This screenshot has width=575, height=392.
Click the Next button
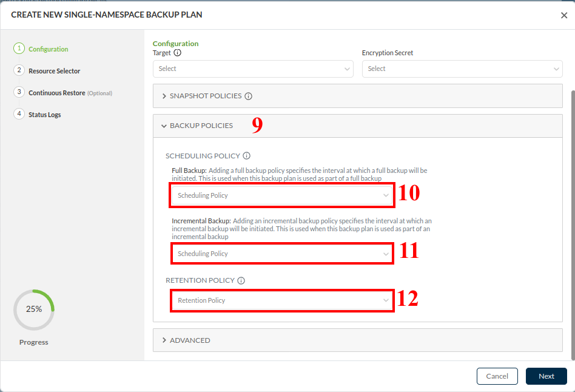546,376
